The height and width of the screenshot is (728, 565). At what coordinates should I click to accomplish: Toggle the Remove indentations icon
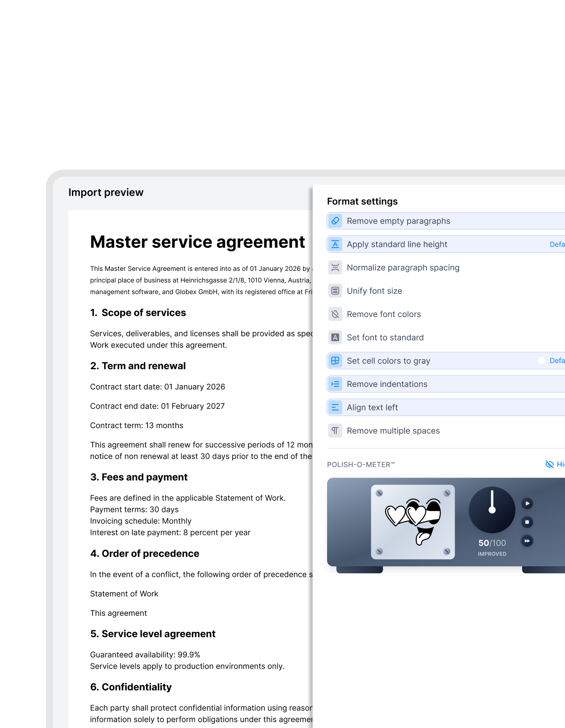click(x=335, y=384)
